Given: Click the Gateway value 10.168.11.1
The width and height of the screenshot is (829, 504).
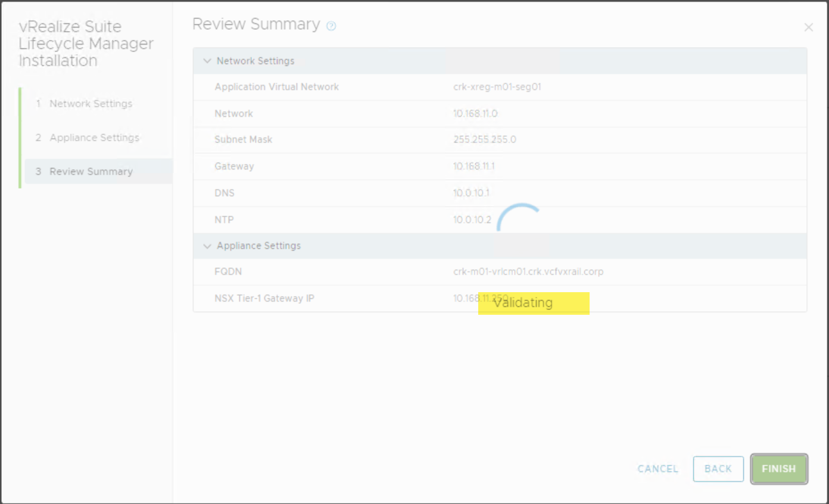Looking at the screenshot, I should (x=473, y=166).
